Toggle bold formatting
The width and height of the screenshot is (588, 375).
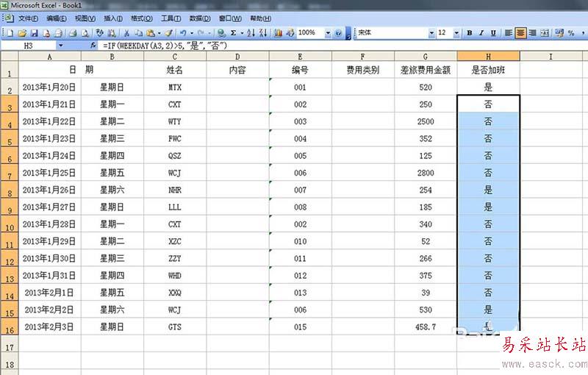pos(470,33)
